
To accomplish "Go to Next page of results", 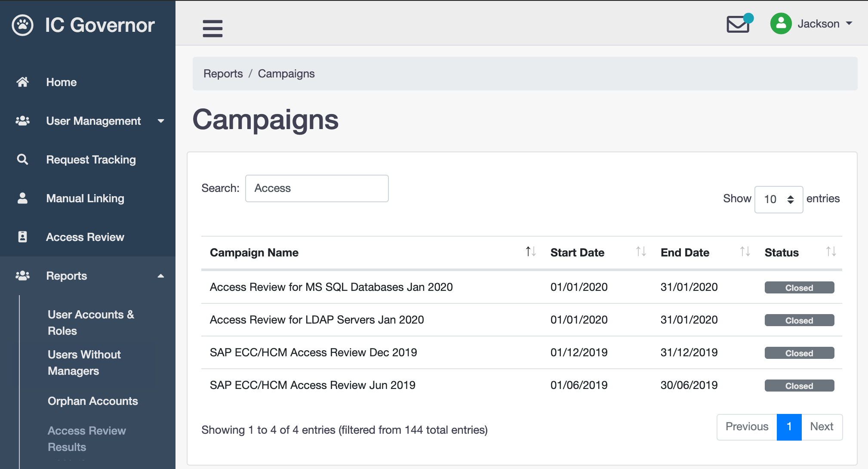I will 822,426.
